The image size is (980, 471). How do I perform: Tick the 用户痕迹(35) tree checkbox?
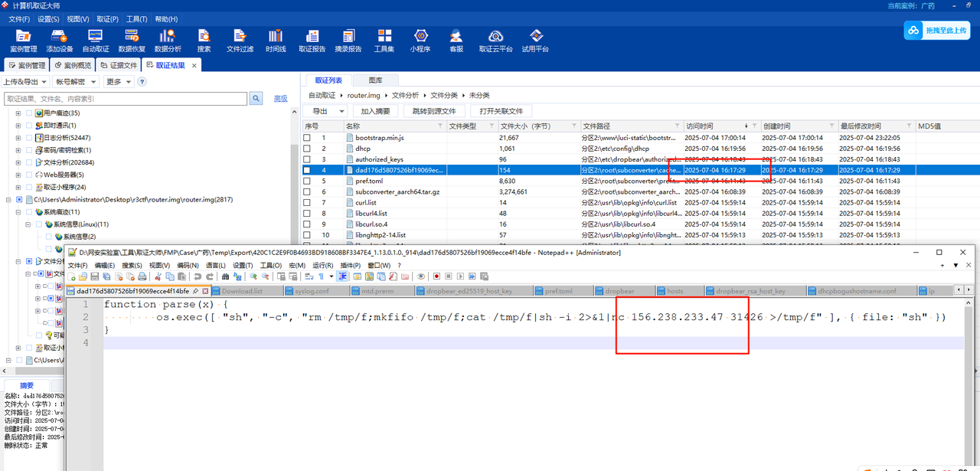tap(29, 113)
